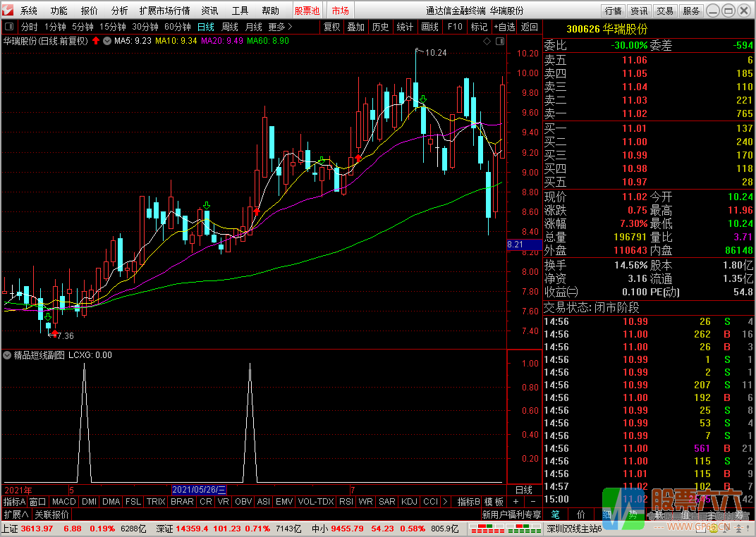Click the 2021/05/26/三 date marker
The height and width of the screenshot is (537, 756).
click(x=199, y=490)
